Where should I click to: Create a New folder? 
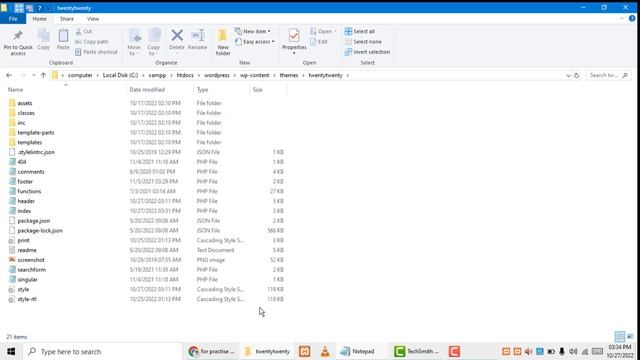click(x=223, y=42)
